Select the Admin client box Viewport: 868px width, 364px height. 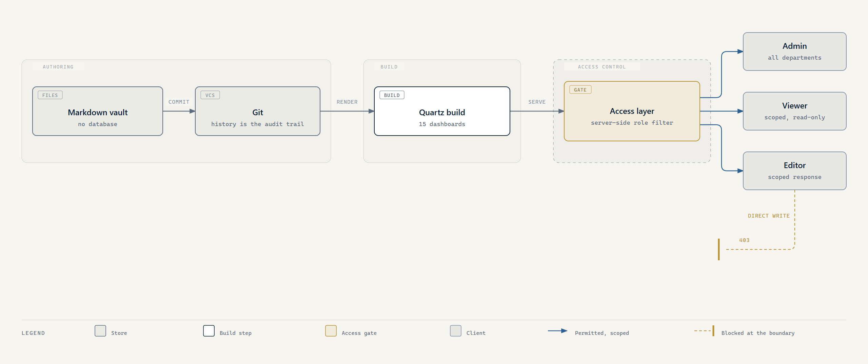[x=795, y=52]
